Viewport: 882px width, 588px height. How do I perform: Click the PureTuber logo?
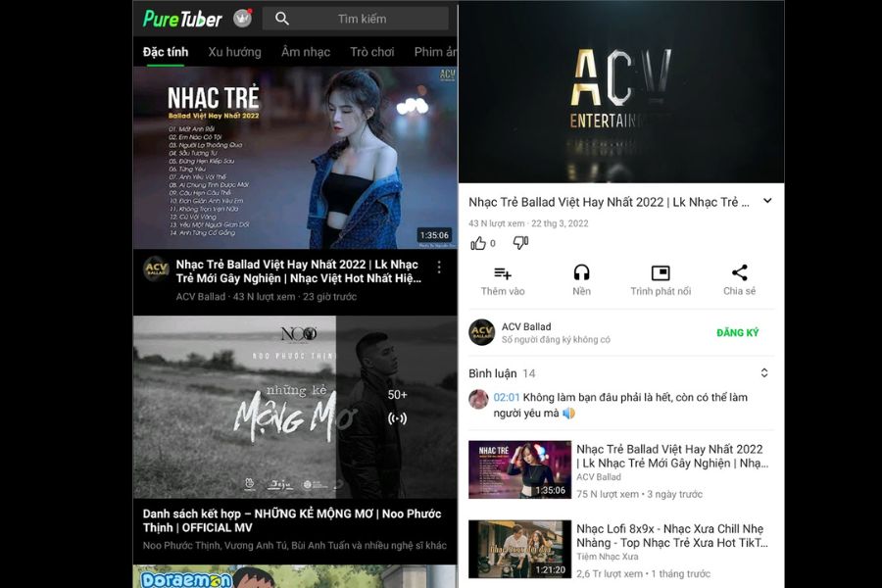coord(183,19)
